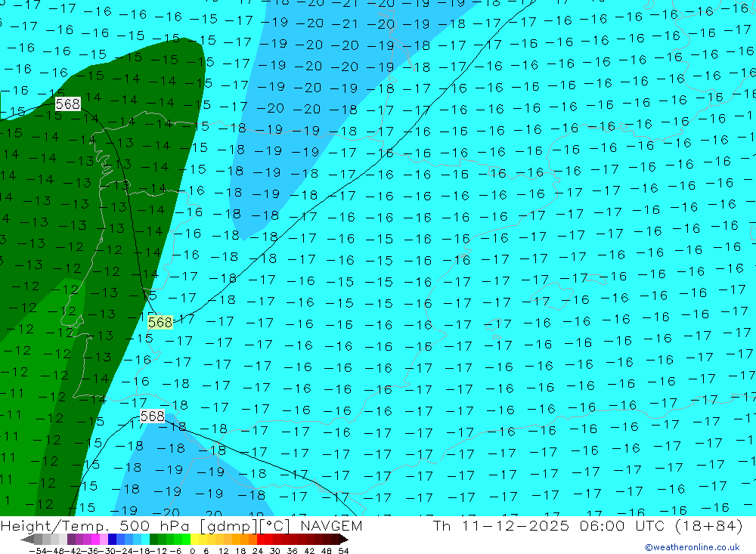Click the light gray swatch in the legend
Viewport: 756px width, 554px height.
[54, 540]
